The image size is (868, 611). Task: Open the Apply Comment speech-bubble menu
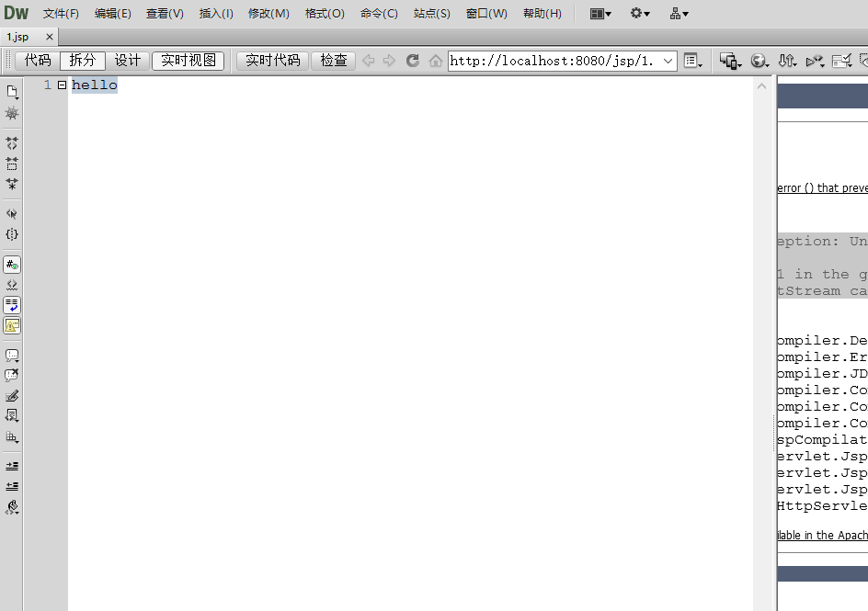[x=12, y=356]
